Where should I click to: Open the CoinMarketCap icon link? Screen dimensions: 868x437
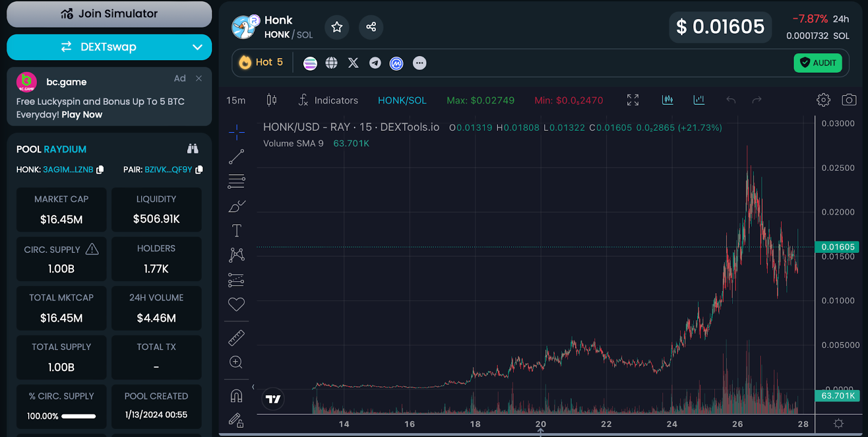[397, 64]
